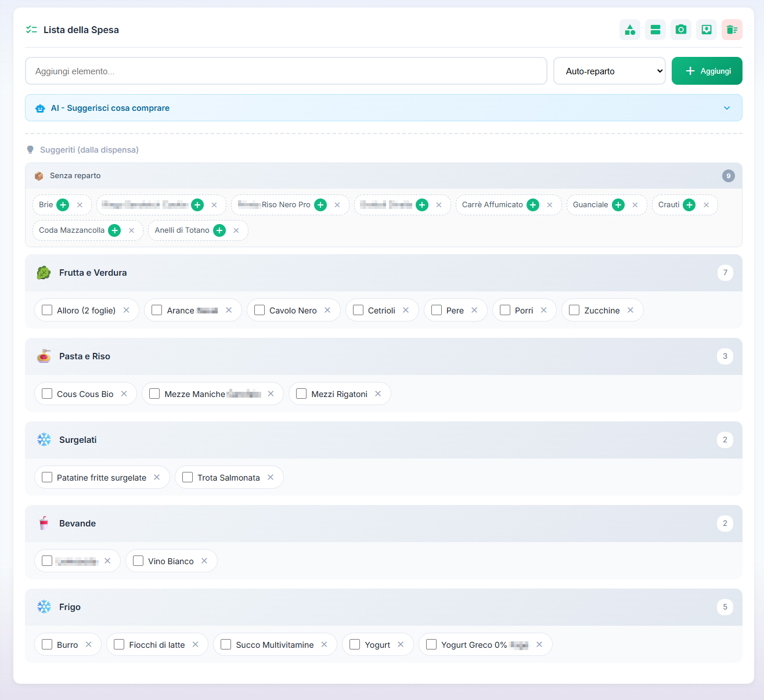The width and height of the screenshot is (764, 700).
Task: Focus the Aggiungi elemento input field
Action: [x=286, y=71]
